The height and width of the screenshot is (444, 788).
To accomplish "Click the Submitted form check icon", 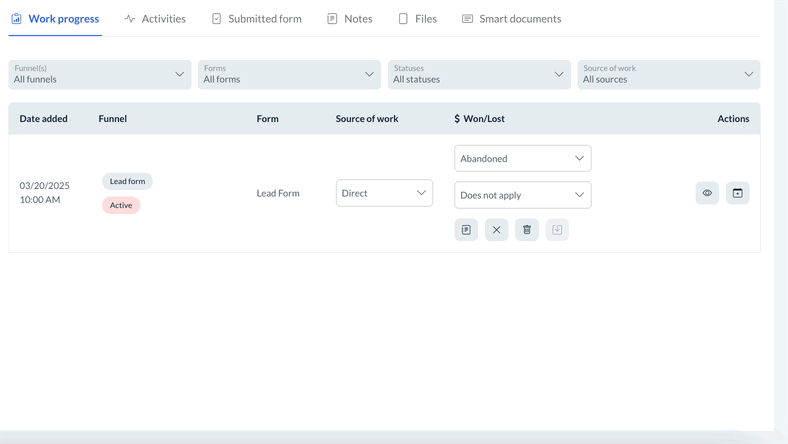I will pyautogui.click(x=217, y=19).
